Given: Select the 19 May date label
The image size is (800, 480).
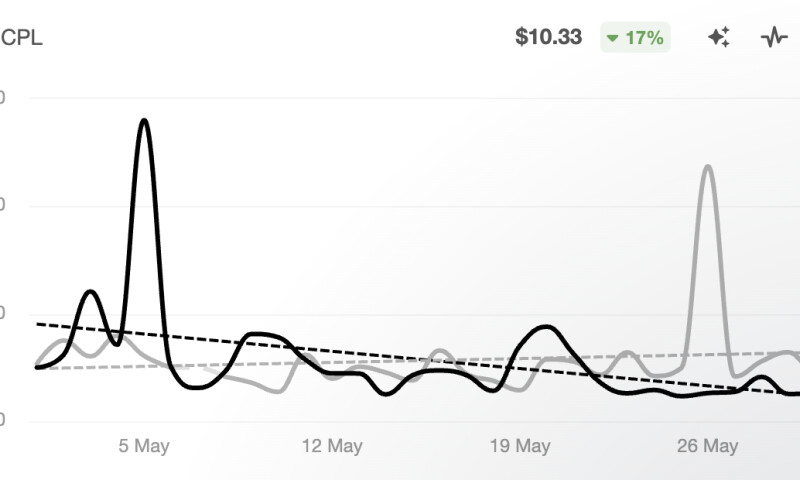Looking at the screenshot, I should (x=520, y=446).
